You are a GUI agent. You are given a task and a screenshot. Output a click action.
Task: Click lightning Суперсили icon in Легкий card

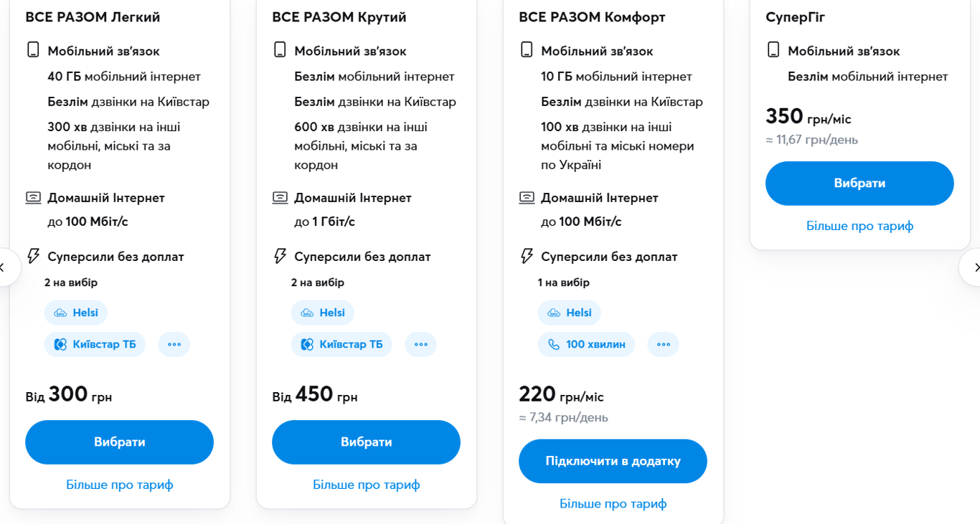pyautogui.click(x=33, y=256)
